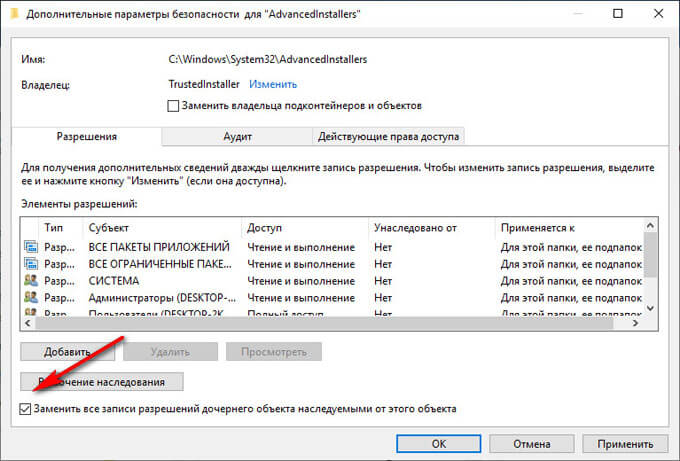The height and width of the screenshot is (461, 680).
Task: Uncheck Заменить все записи разрешений дочернего объекта
Action: coord(25,409)
